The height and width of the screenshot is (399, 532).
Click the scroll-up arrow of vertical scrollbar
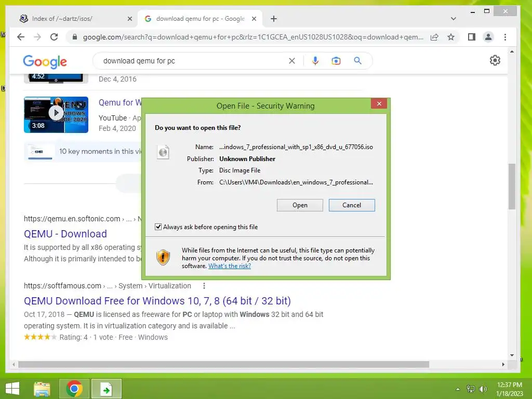pyautogui.click(x=512, y=51)
